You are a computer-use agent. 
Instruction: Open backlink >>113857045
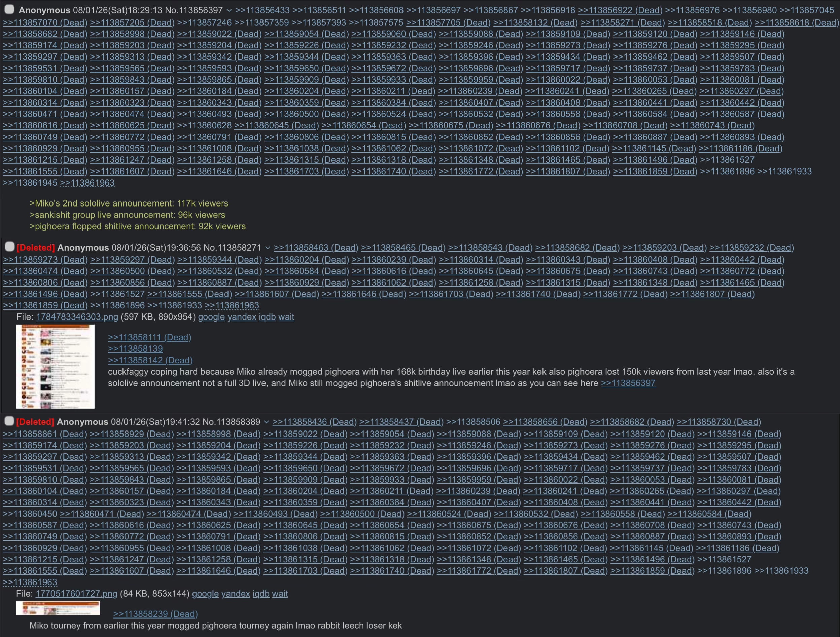807,11
